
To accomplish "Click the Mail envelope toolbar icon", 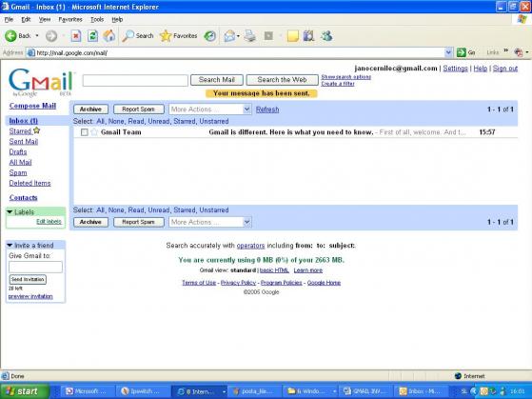I will (x=229, y=35).
